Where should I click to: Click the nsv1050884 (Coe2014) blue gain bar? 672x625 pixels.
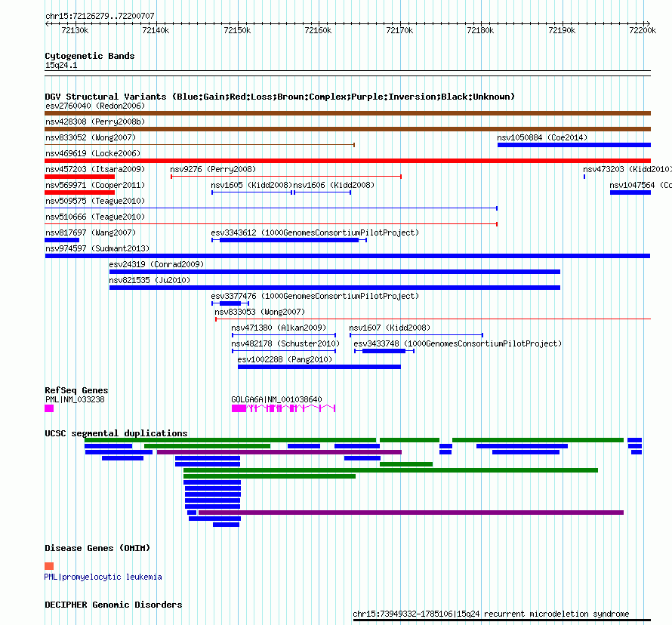point(574,145)
